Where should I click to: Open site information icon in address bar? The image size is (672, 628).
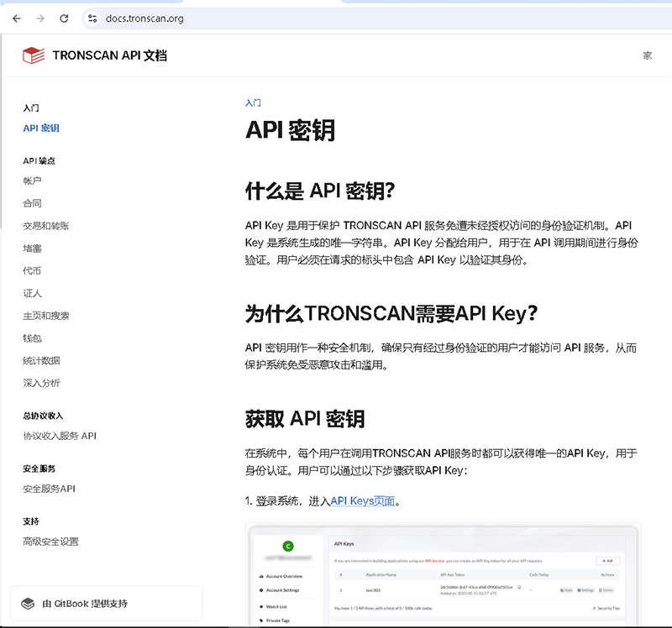coord(93,18)
